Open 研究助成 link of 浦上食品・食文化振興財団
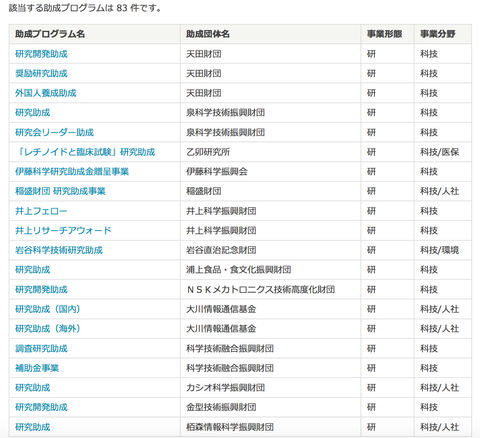Screen dimensions: 480x438 [x=33, y=270]
